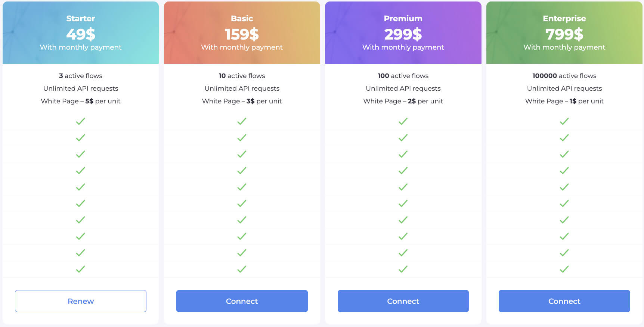Click first green checkmark in Enterprise column
Screen dimensions: 644x327
(x=564, y=121)
